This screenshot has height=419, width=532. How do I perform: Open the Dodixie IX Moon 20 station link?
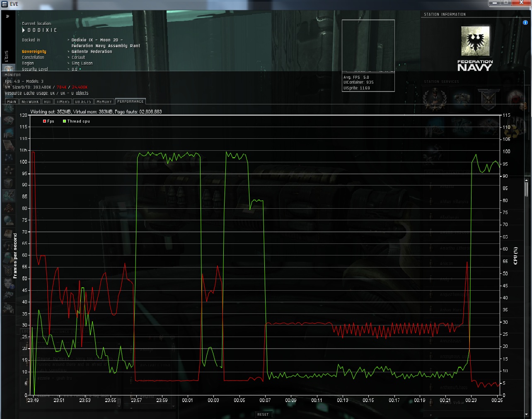(106, 43)
